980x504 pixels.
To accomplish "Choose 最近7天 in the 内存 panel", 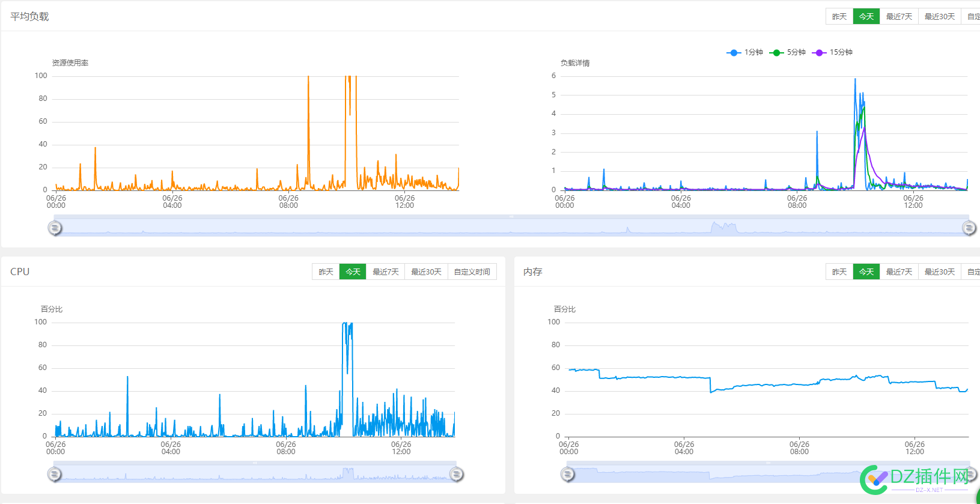I will pyautogui.click(x=899, y=272).
